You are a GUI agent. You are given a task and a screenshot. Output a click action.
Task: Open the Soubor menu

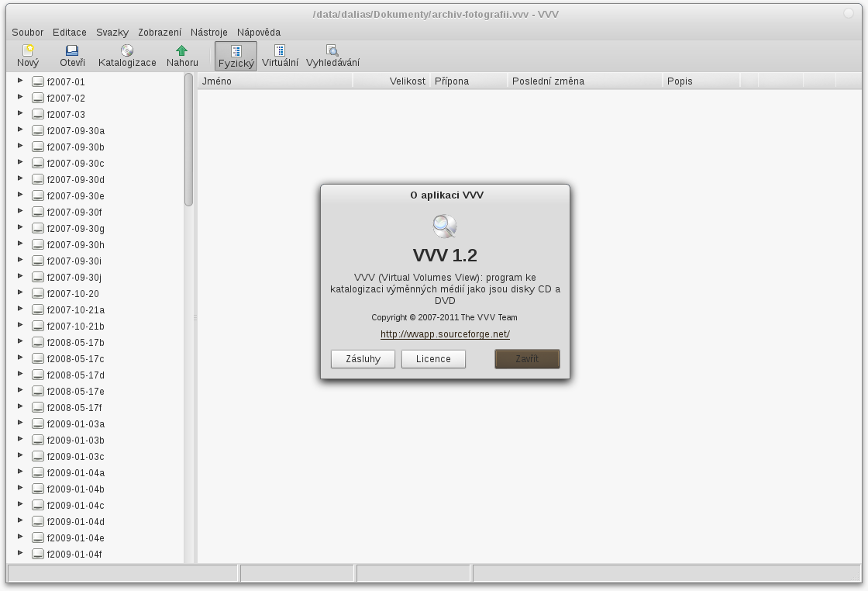[x=28, y=32]
